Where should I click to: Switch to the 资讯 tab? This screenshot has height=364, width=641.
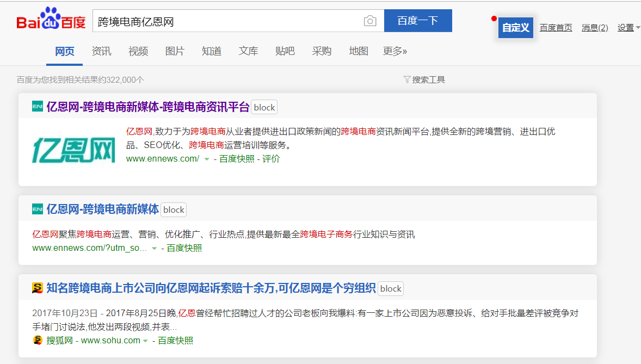pos(101,51)
